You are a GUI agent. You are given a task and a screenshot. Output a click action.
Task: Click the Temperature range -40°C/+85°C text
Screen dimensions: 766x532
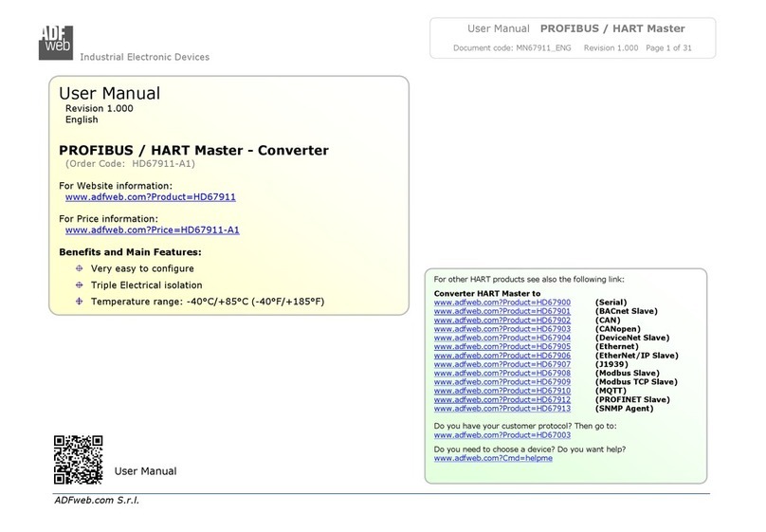208,302
